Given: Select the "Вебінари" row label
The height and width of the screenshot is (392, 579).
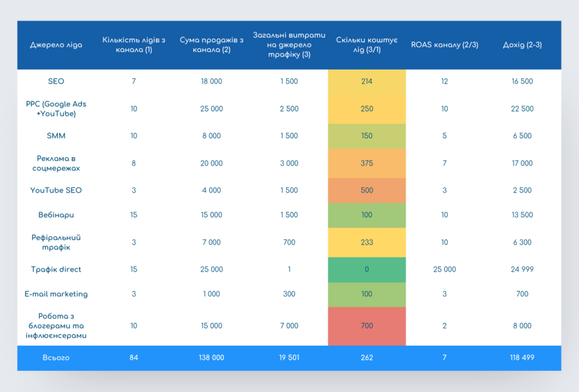Looking at the screenshot, I should coord(56,215).
